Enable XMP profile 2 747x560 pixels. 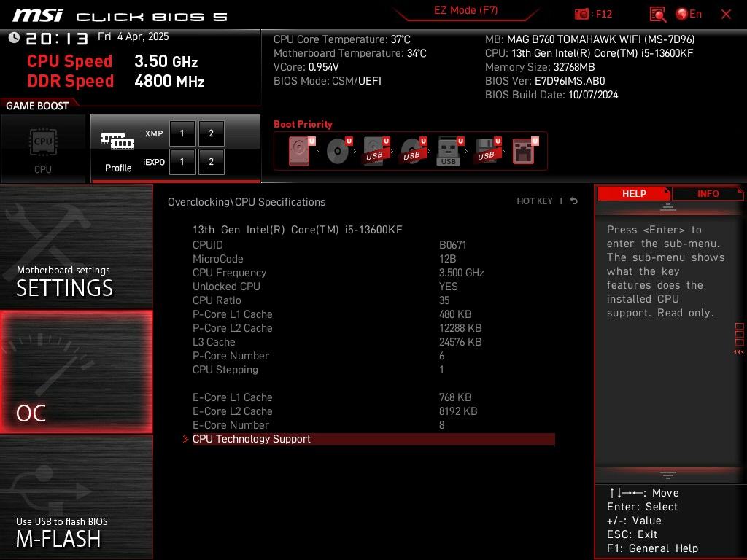point(211,133)
